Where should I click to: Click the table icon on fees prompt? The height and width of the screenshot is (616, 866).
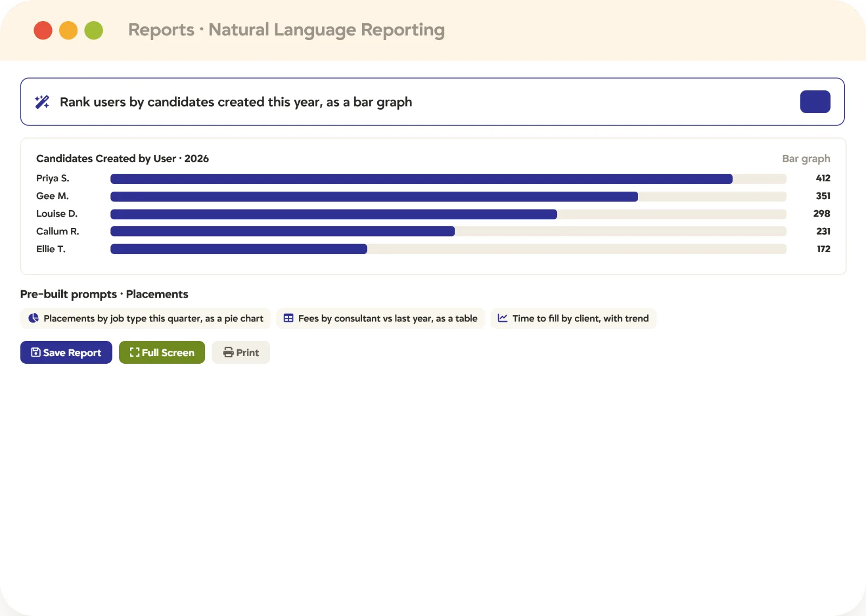(288, 318)
